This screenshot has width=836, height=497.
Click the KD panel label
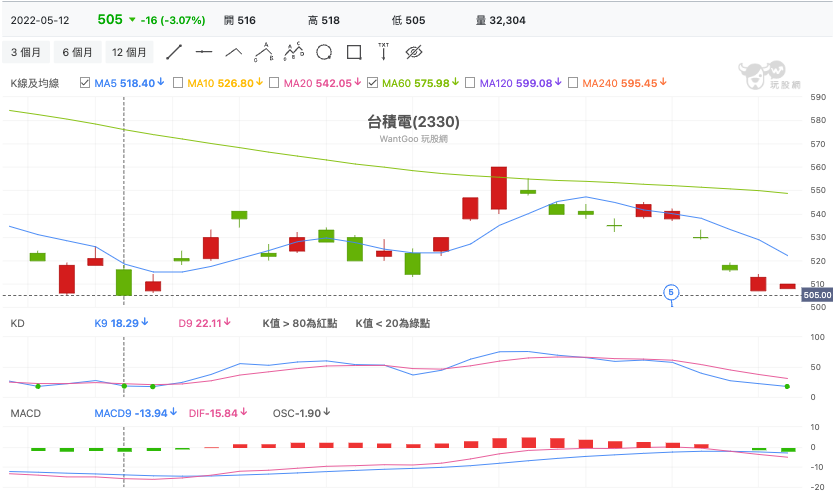click(18, 323)
